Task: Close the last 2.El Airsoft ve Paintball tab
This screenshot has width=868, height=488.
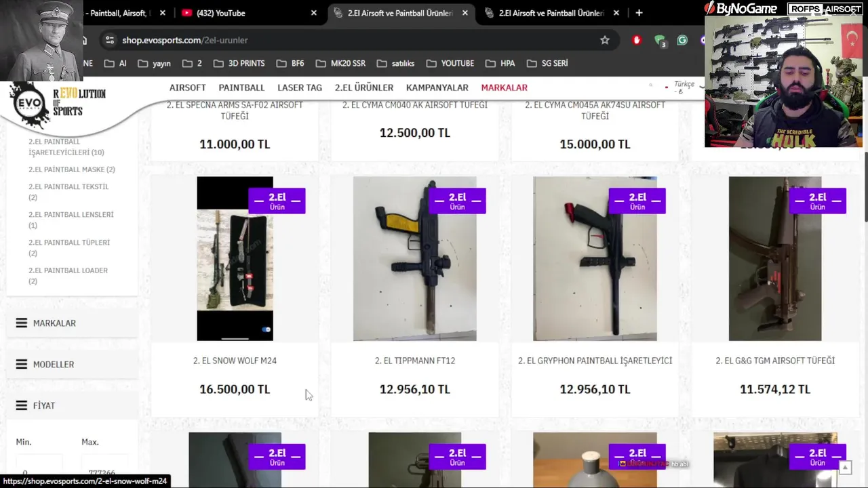Action: [616, 13]
